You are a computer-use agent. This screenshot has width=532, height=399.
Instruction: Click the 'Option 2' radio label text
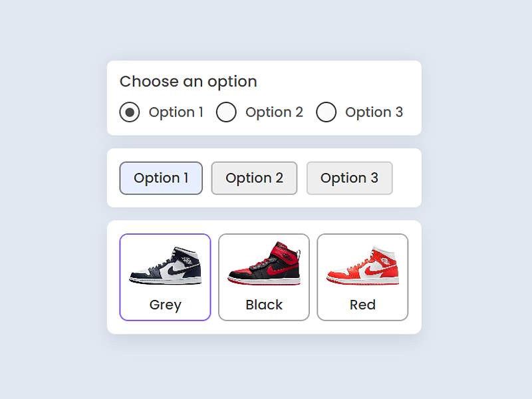pos(274,112)
